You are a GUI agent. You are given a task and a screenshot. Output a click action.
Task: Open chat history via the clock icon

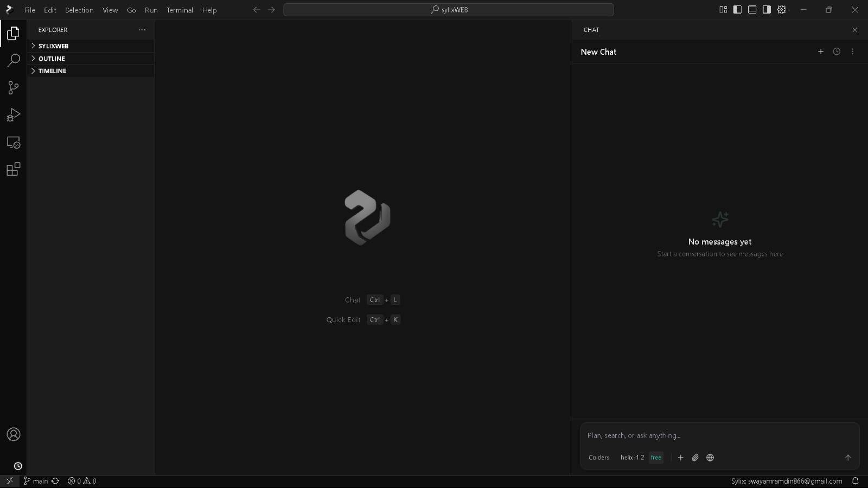pyautogui.click(x=837, y=52)
